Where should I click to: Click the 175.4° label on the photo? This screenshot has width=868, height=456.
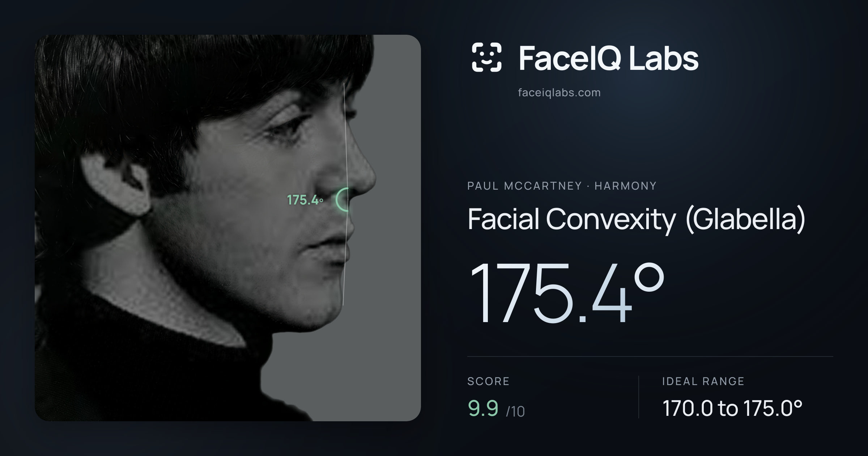305,200
